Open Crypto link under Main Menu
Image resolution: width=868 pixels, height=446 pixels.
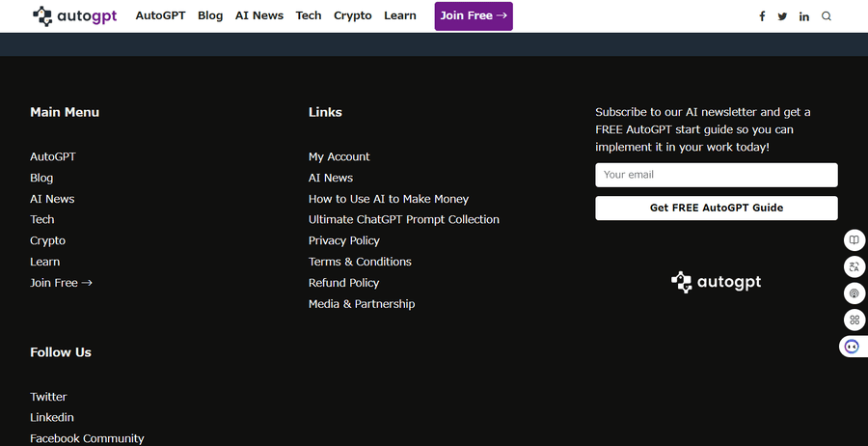point(47,240)
